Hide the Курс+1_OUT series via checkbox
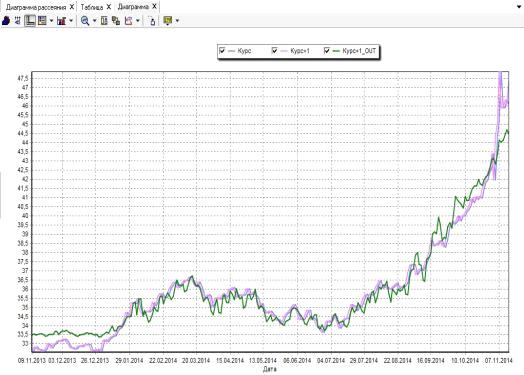The height and width of the screenshot is (375, 524). 327,50
